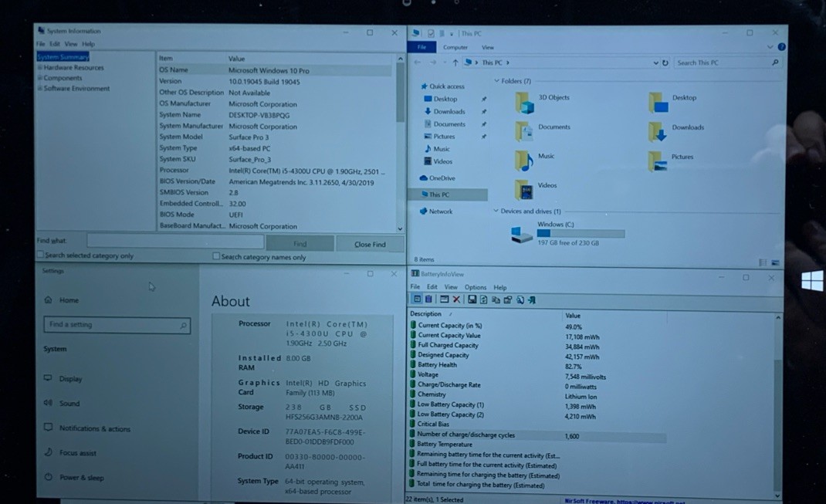This screenshot has height=504, width=826.
Task: Expand the File Explorer ribbon chevron
Action: coord(770,47)
